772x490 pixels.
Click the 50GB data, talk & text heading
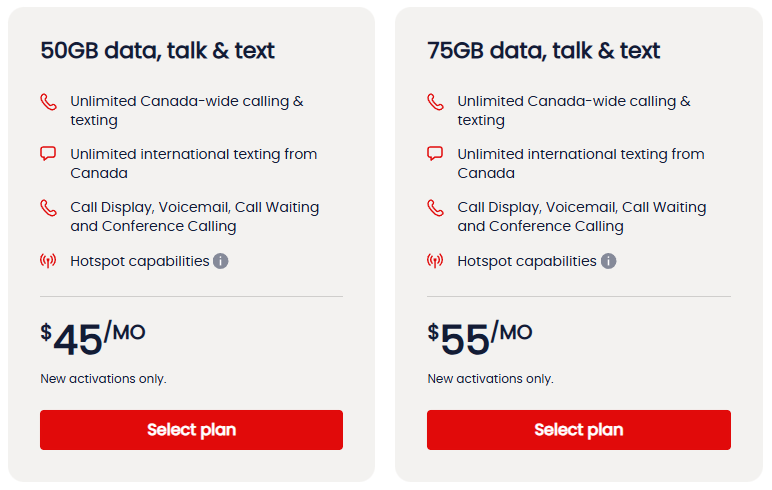point(157,51)
